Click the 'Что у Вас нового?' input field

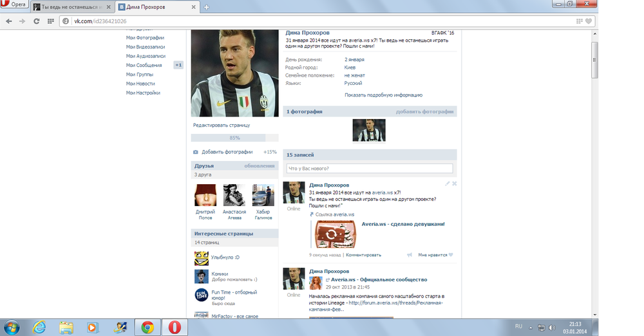pyautogui.click(x=369, y=169)
